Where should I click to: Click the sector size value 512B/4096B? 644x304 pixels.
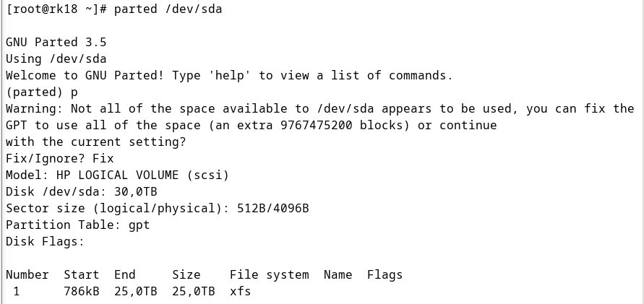[272, 209]
